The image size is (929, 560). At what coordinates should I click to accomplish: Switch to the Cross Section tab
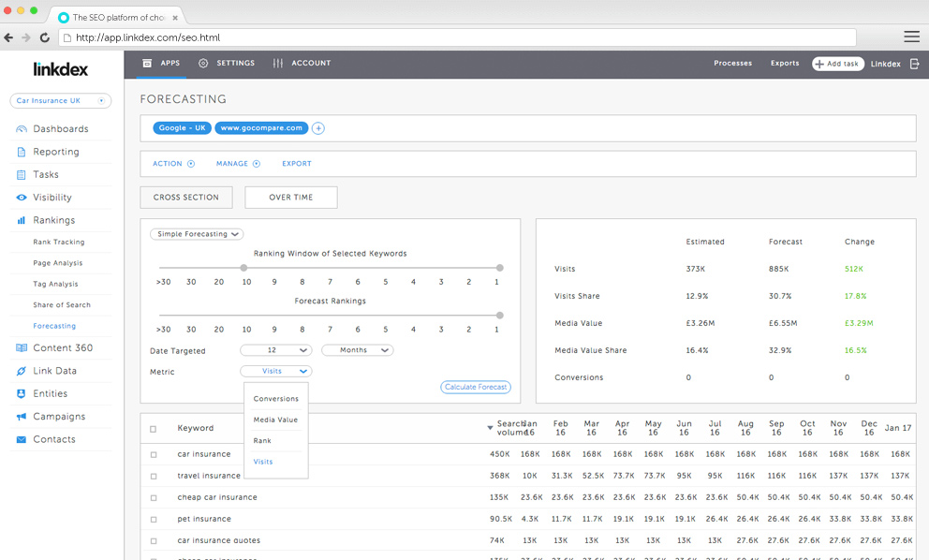[186, 198]
